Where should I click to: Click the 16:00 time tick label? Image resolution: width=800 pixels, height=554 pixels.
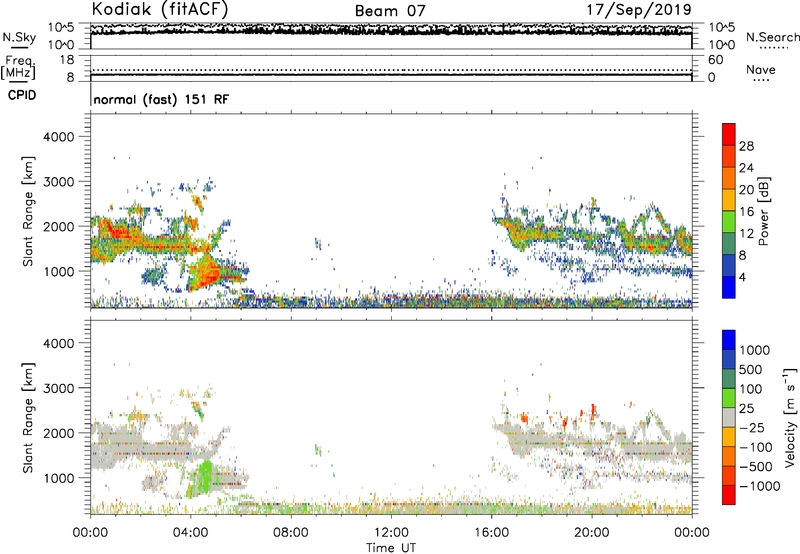click(491, 533)
